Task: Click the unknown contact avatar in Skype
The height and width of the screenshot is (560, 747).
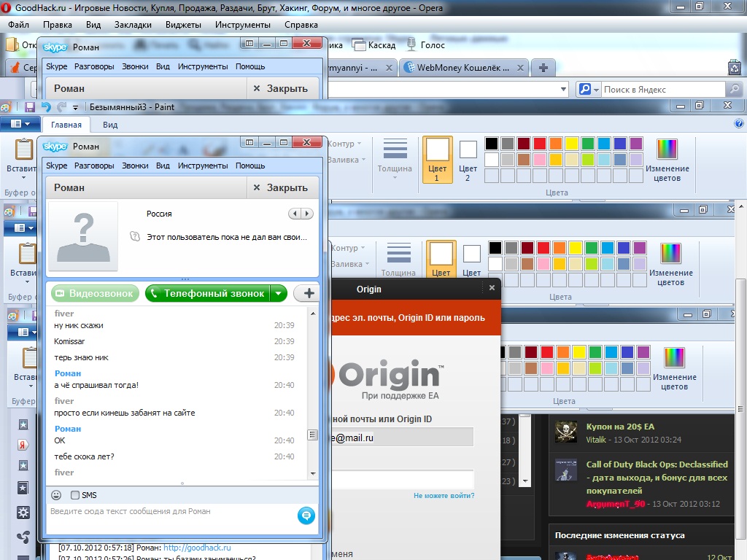Action: coord(83,236)
